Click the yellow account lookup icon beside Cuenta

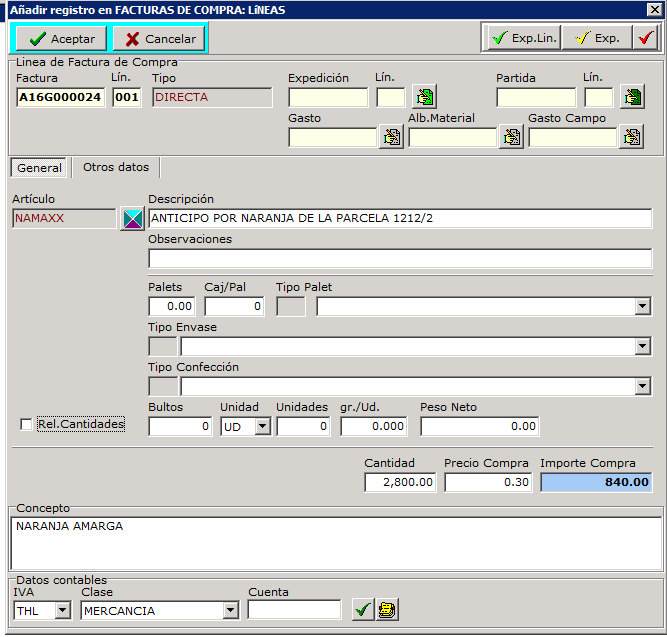tap(387, 609)
